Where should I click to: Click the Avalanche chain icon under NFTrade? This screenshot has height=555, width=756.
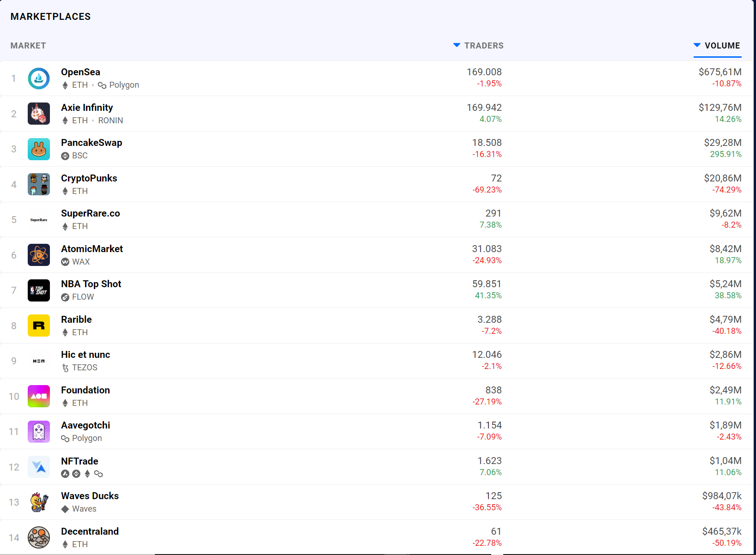click(x=65, y=474)
